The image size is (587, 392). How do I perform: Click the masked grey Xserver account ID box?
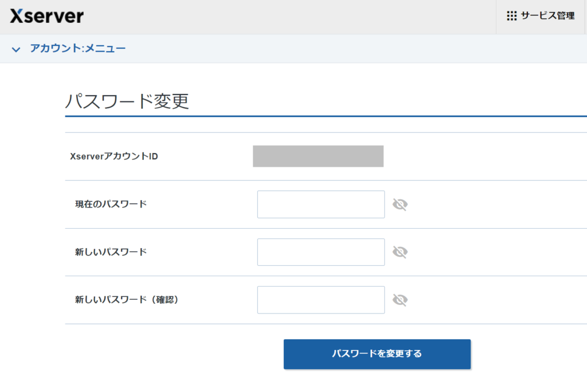pyautogui.click(x=318, y=156)
